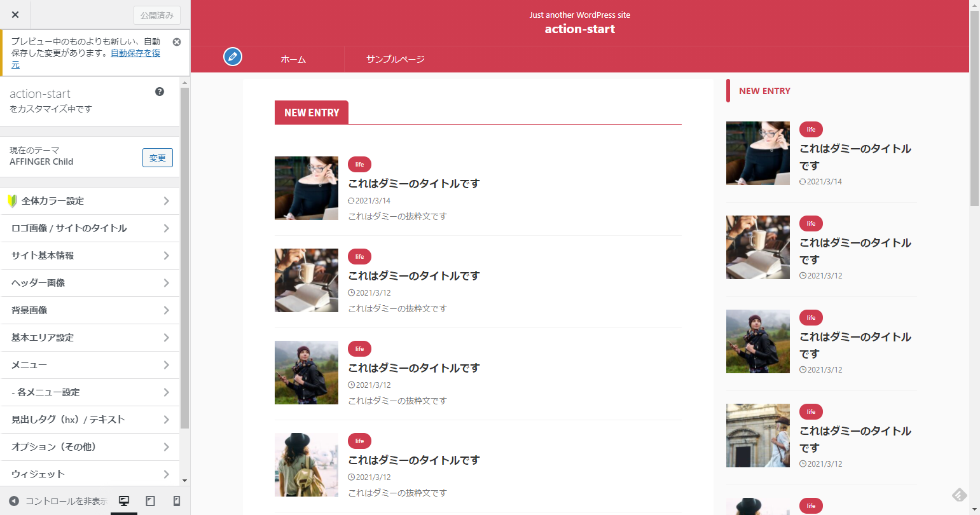Switch to mobile preview icon
Viewport: 980px width, 515px height.
click(x=177, y=501)
